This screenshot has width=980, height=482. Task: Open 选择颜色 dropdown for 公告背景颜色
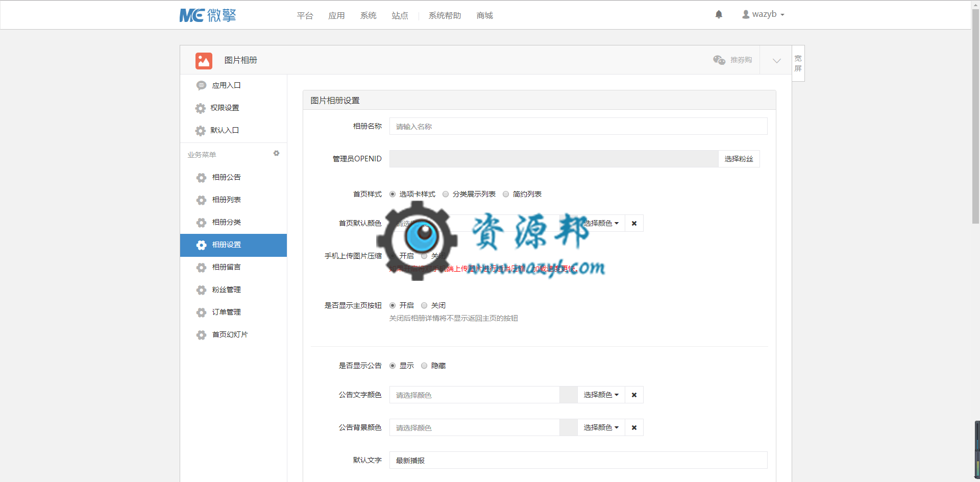click(601, 427)
